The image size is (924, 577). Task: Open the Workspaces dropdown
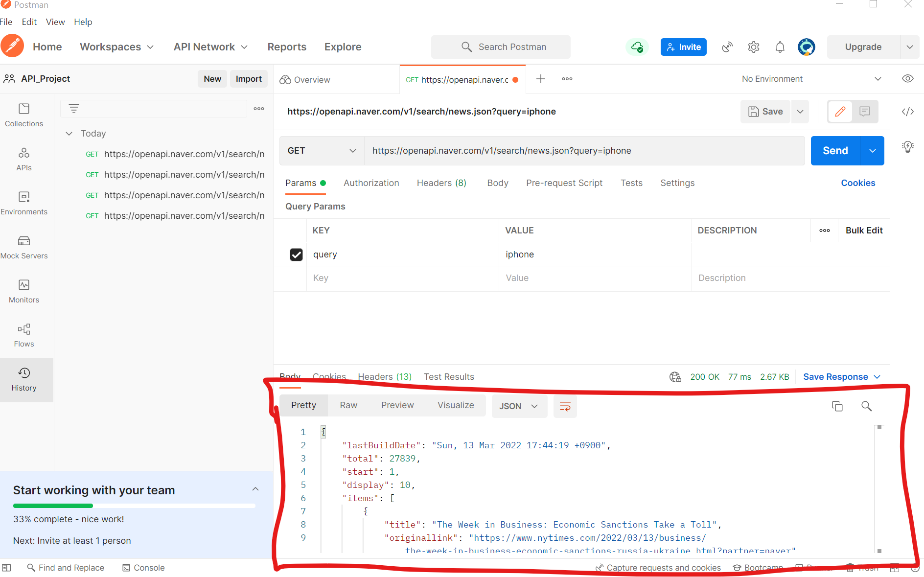(x=117, y=47)
